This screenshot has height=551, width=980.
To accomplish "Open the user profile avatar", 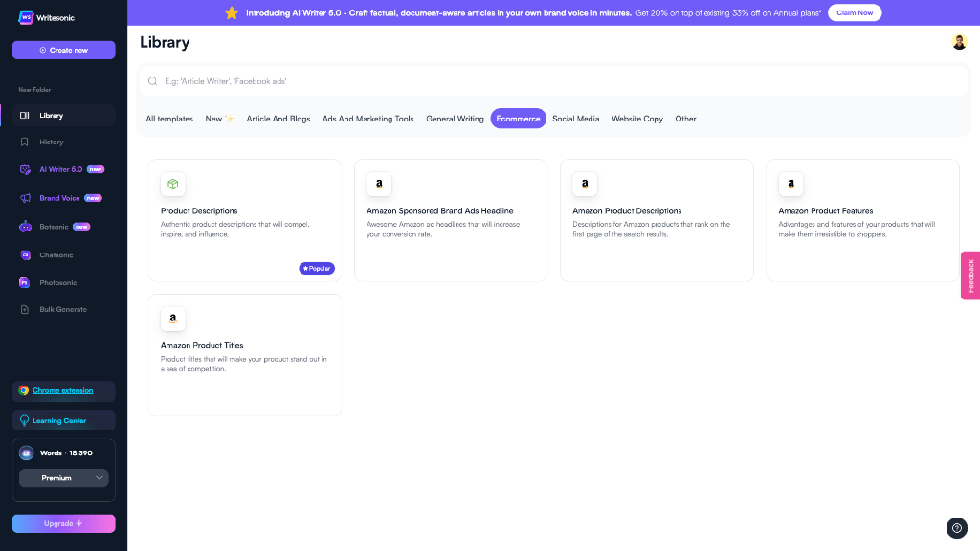I will point(959,42).
